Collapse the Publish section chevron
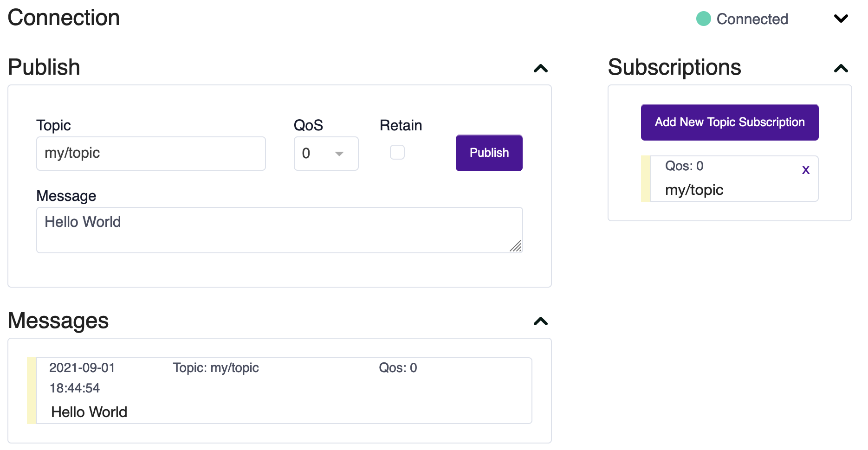The height and width of the screenshot is (450, 868). pos(541,69)
